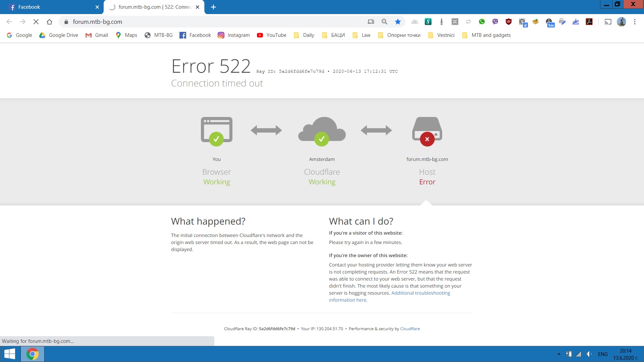
Task: Stop loading the page
Action: pyautogui.click(x=36, y=22)
